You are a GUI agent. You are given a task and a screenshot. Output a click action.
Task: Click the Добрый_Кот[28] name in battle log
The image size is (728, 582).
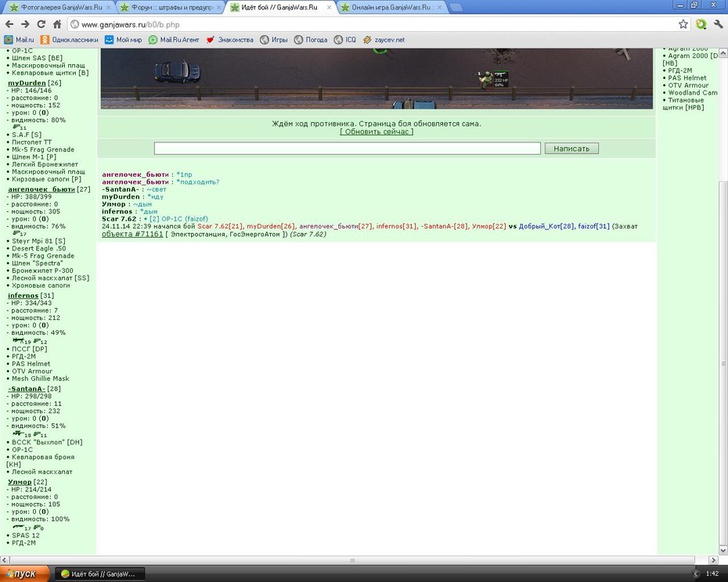click(546, 227)
